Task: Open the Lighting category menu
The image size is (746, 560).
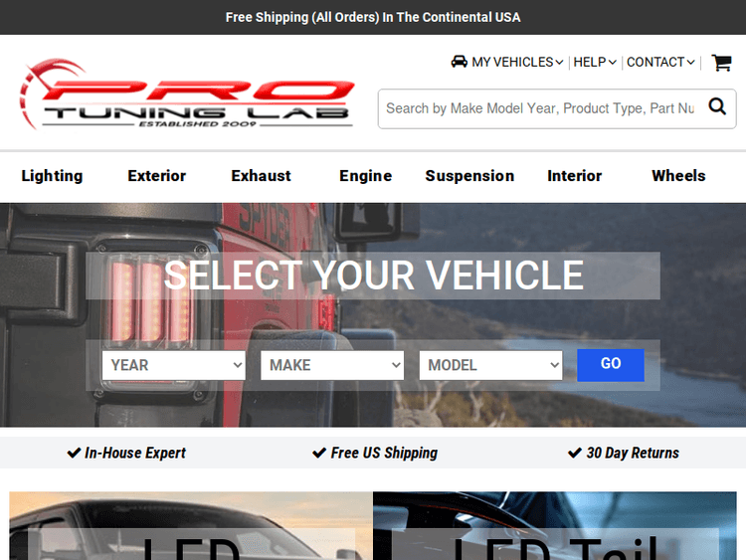Action: pyautogui.click(x=52, y=176)
